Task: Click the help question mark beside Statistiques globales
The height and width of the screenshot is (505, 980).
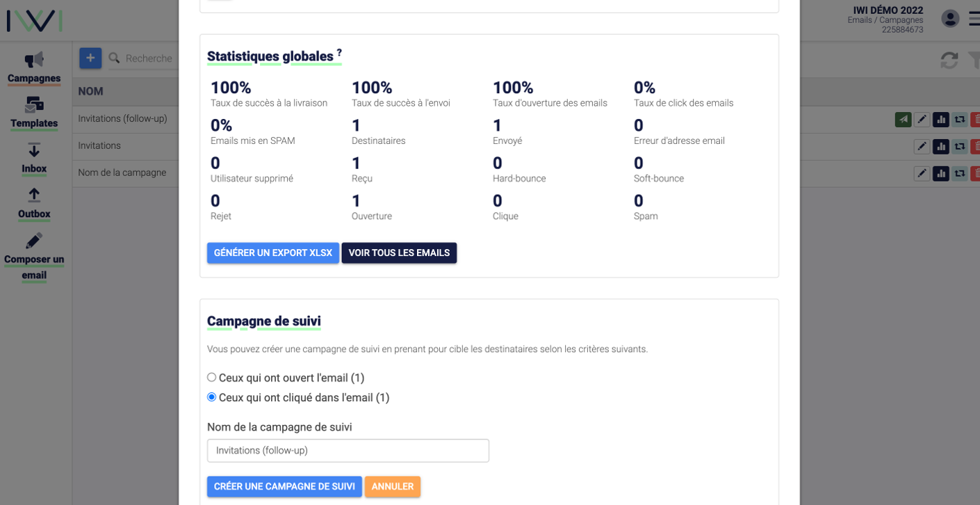Action: (x=339, y=52)
